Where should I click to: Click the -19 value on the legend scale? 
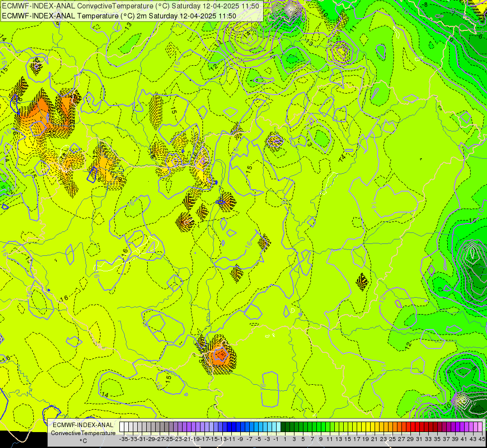[x=195, y=440]
